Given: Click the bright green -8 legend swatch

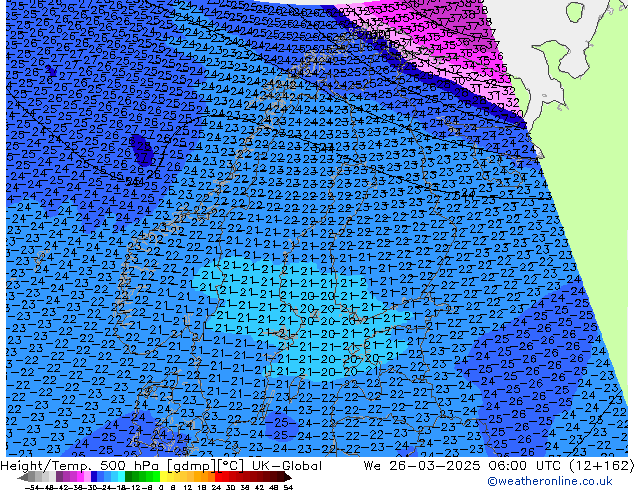Looking at the screenshot, I should point(156,477).
